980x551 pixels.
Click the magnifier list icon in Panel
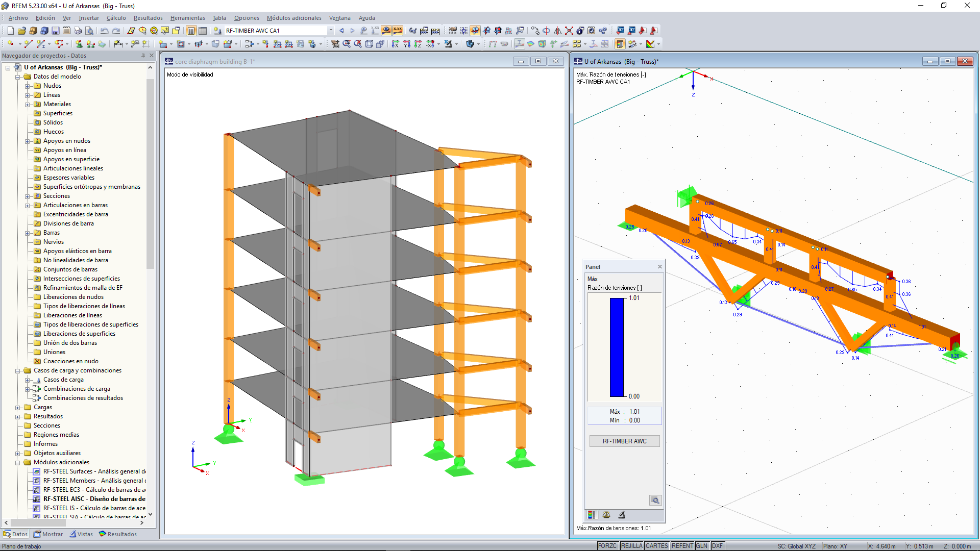coord(655,500)
